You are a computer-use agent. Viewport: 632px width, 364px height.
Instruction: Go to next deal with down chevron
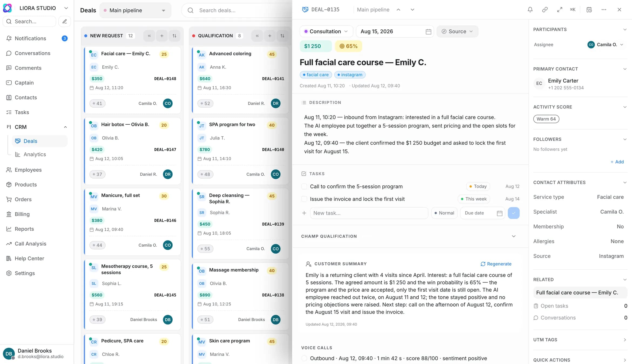point(412,10)
